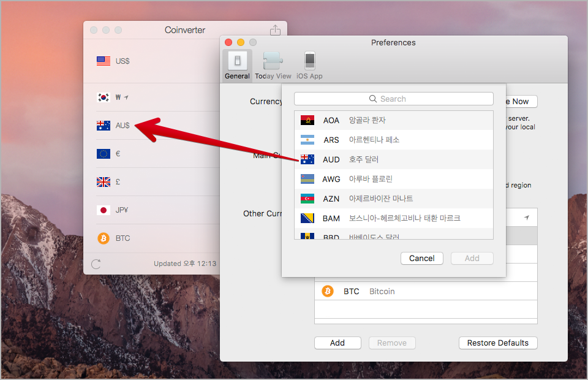588x380 pixels.
Task: Select the AWG 아루바 플로린 row
Action: click(394, 179)
